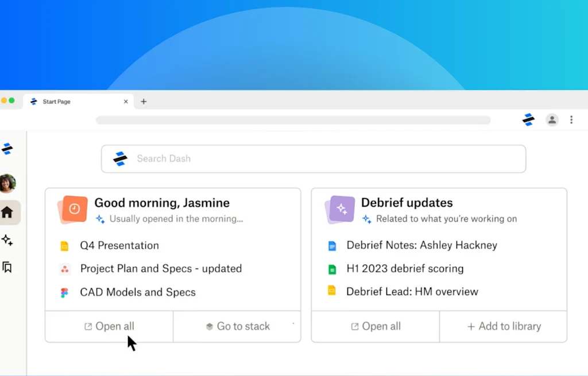Add Debrief updates to library
The image size is (588, 376).
pyautogui.click(x=503, y=326)
